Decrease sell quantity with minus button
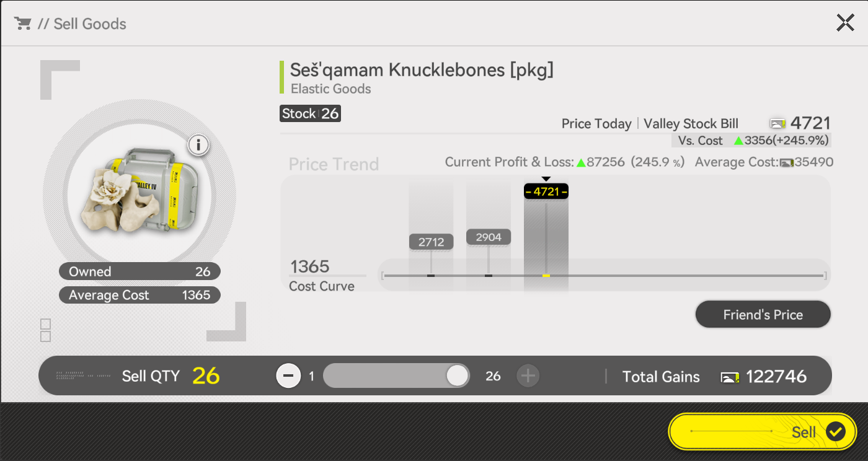 click(x=288, y=375)
